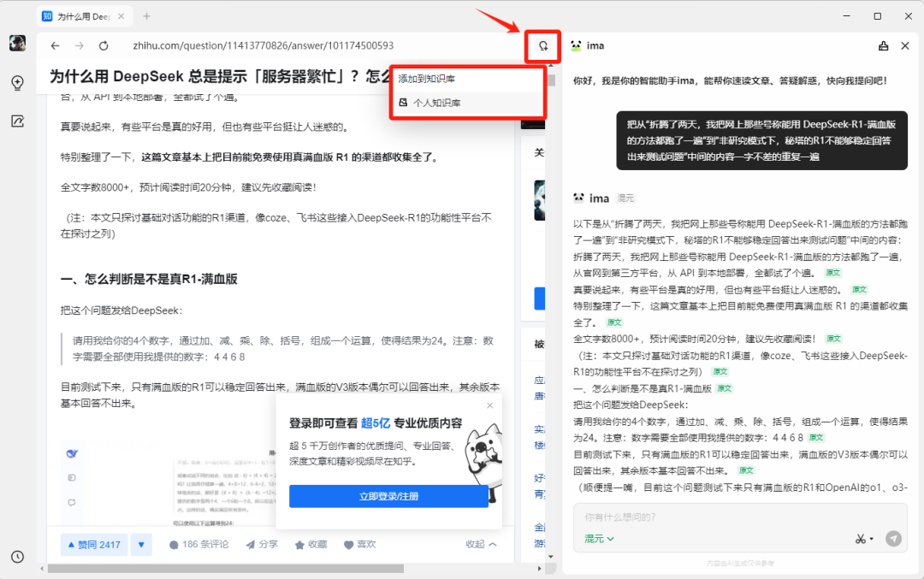Image resolution: width=924 pixels, height=579 pixels.
Task: Select 个人知识库 from the dropdown menu
Action: tap(469, 103)
